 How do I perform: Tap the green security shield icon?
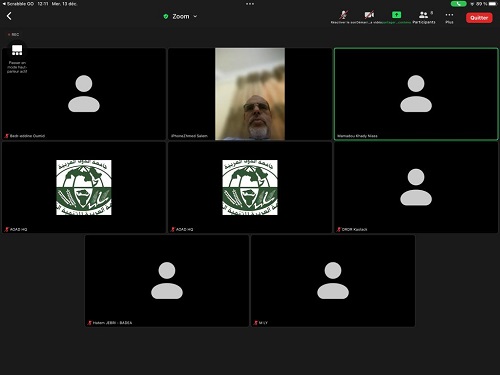click(166, 16)
